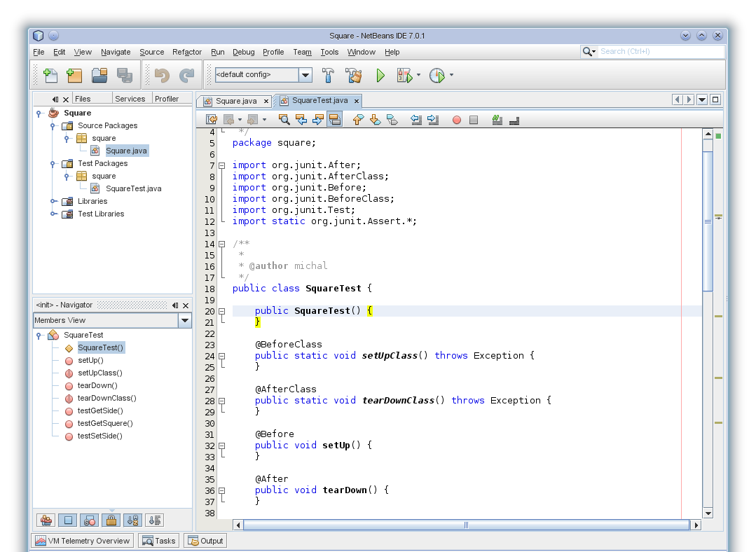Screen dimensions: 756x552
Task: Click the Debug Project icon
Action: [x=404, y=75]
